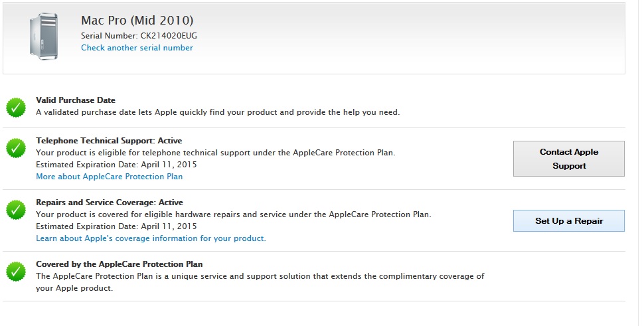Screen dimensions: 644x326
Task: Click the green checkmark beside Covered by AppleCare
Action: (16, 271)
